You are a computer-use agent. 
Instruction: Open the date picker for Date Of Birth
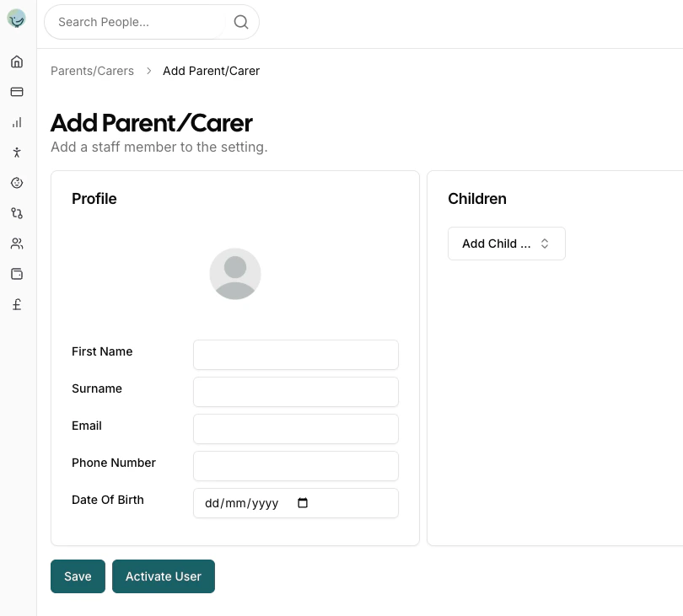point(302,503)
